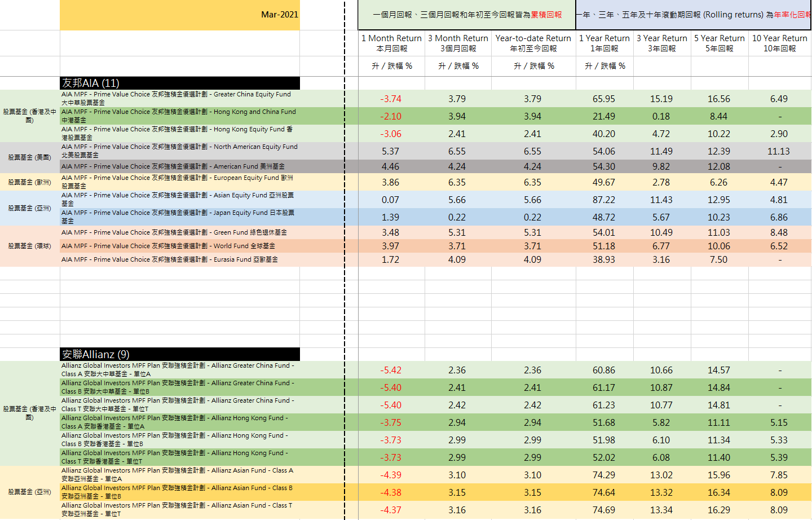This screenshot has height=520, width=812.
Task: Select the Mar-2021 date header cell
Action: [180, 15]
